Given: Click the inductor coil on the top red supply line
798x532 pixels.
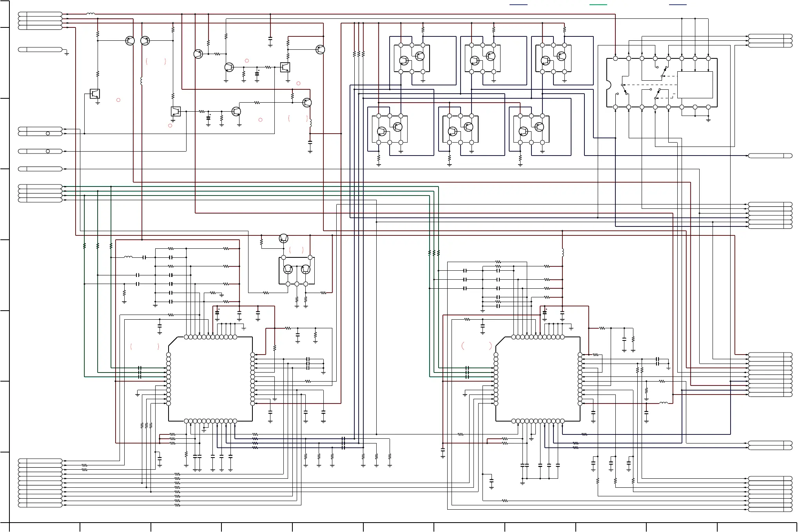Looking at the screenshot, I should pyautogui.click(x=91, y=14).
